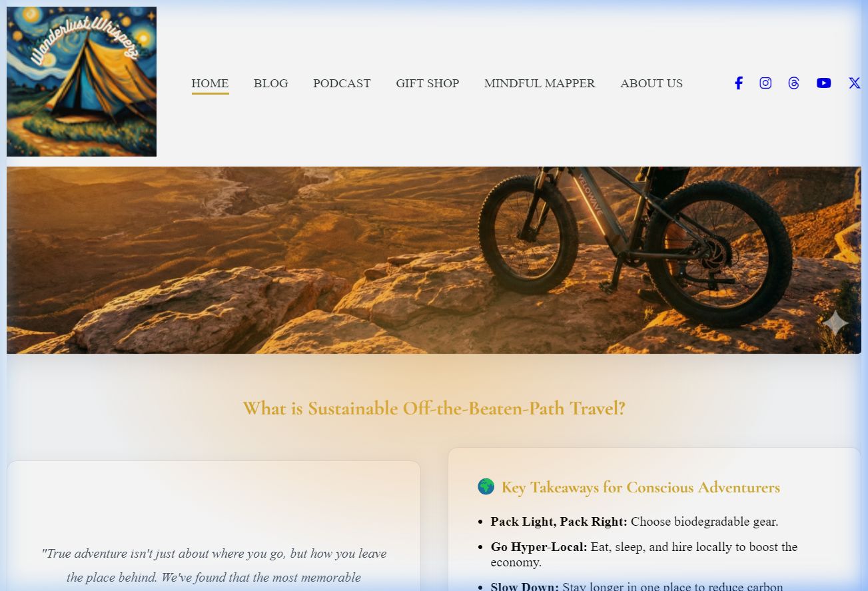Click the Sustainable Off-the-Beaten-Path Travel heading

pos(434,408)
